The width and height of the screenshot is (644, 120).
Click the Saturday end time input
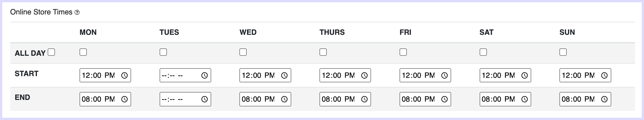(505, 99)
